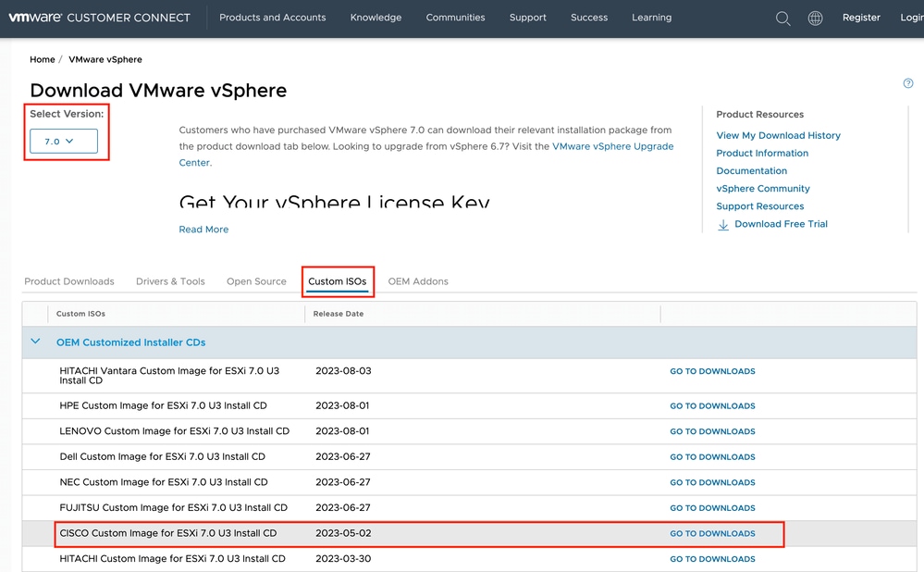Click the Download Free Trial link
This screenshot has width=924, height=572.
781,224
